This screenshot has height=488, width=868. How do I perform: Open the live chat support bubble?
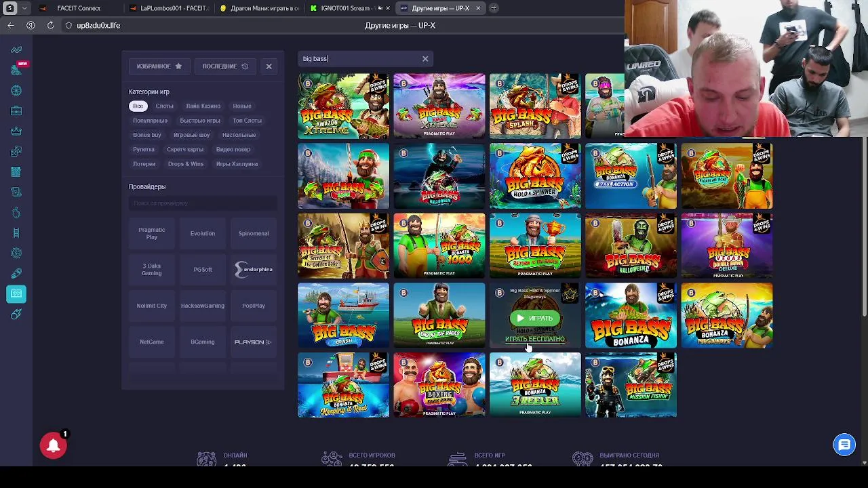pyautogui.click(x=844, y=445)
